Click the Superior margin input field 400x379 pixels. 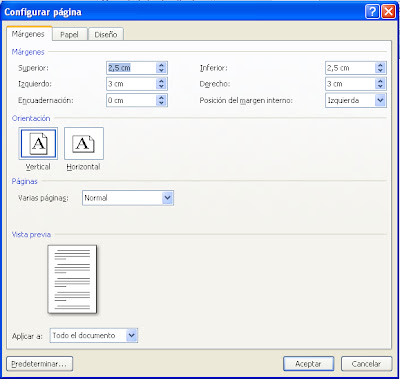[x=131, y=68]
